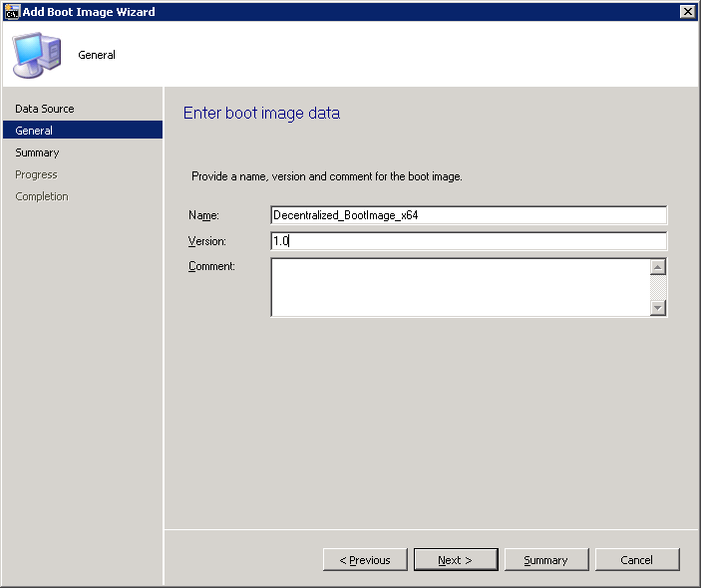This screenshot has width=701, height=588.
Task: Click the Comment scrollbar down arrow
Action: pyautogui.click(x=658, y=307)
